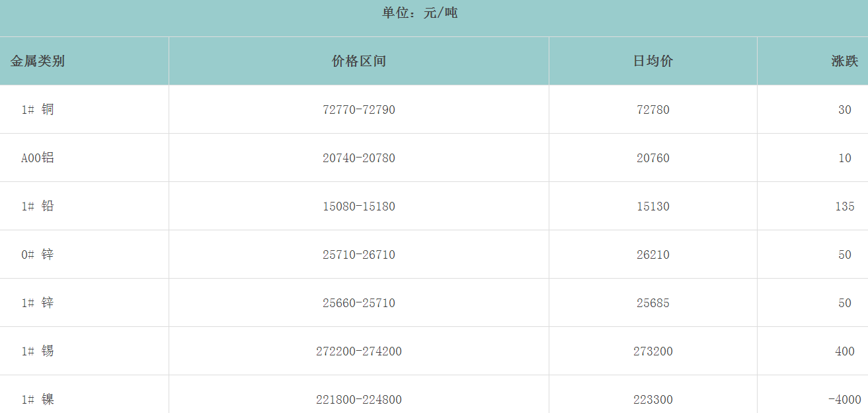868x413 pixels.
Task: Select the daily average value 26210
Action: (x=652, y=255)
